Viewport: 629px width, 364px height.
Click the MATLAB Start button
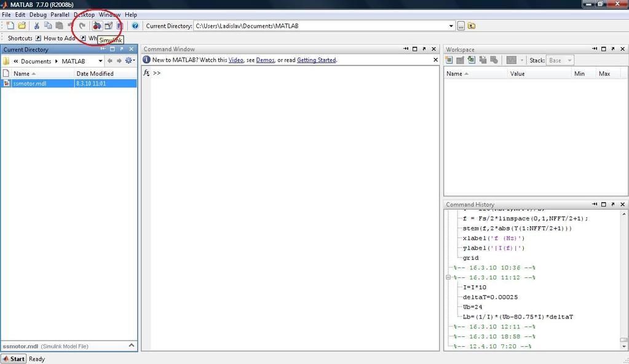pos(14,358)
